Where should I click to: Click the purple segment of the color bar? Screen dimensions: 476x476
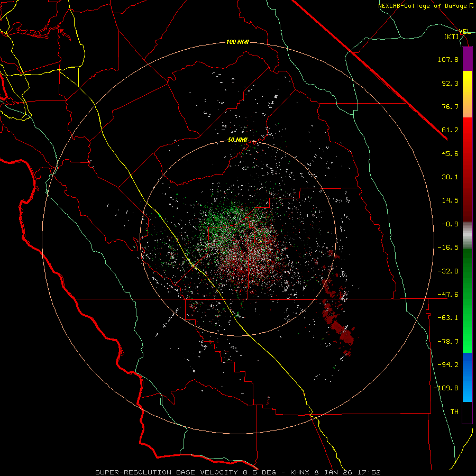467,59
